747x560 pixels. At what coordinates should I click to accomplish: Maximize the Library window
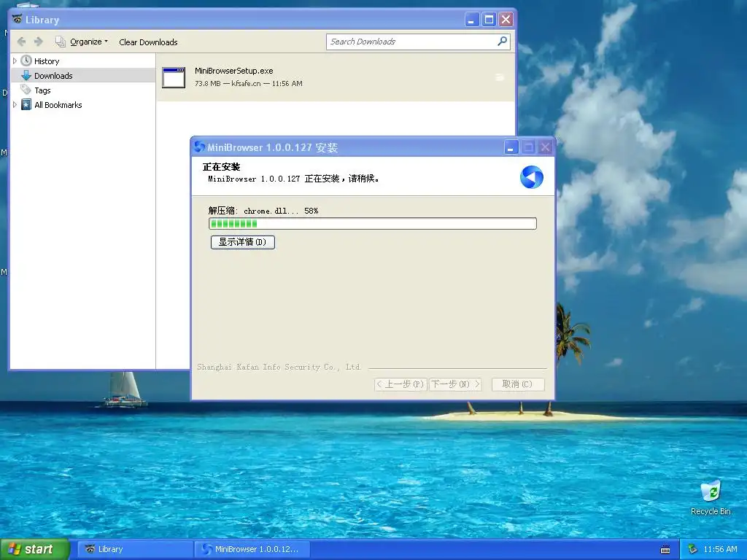tap(489, 20)
